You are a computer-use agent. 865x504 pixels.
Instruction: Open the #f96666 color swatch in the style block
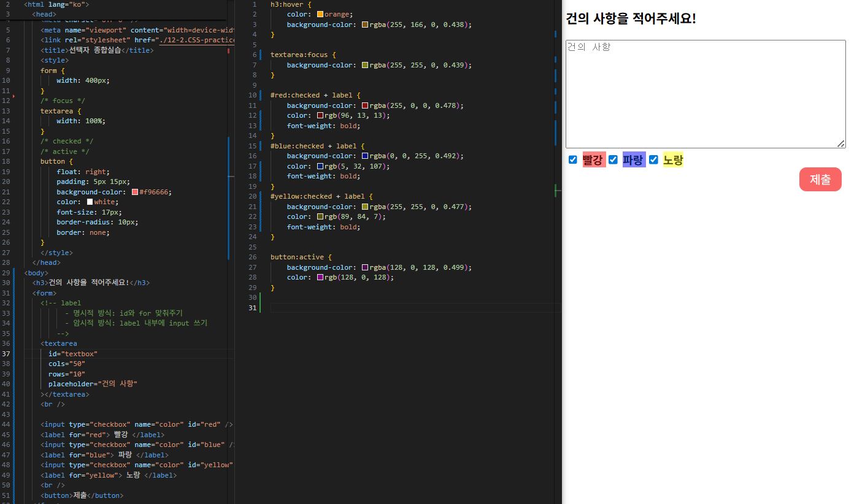[x=135, y=192]
